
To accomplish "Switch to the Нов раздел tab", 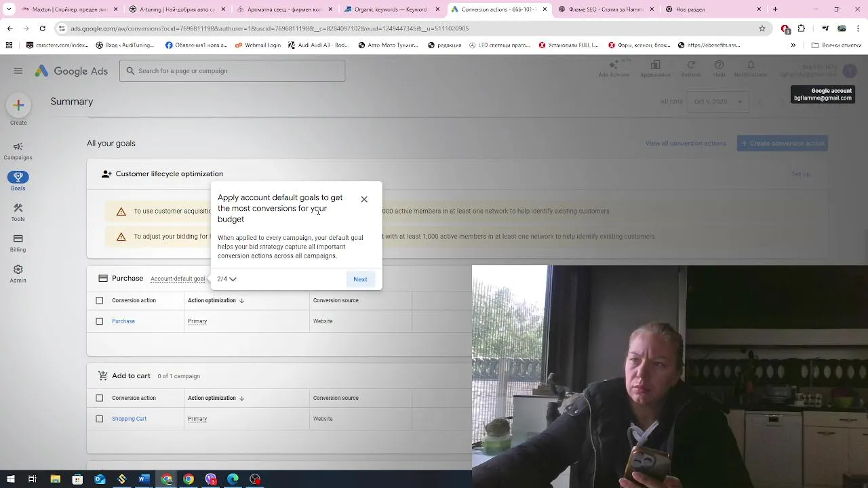I will 712,9.
